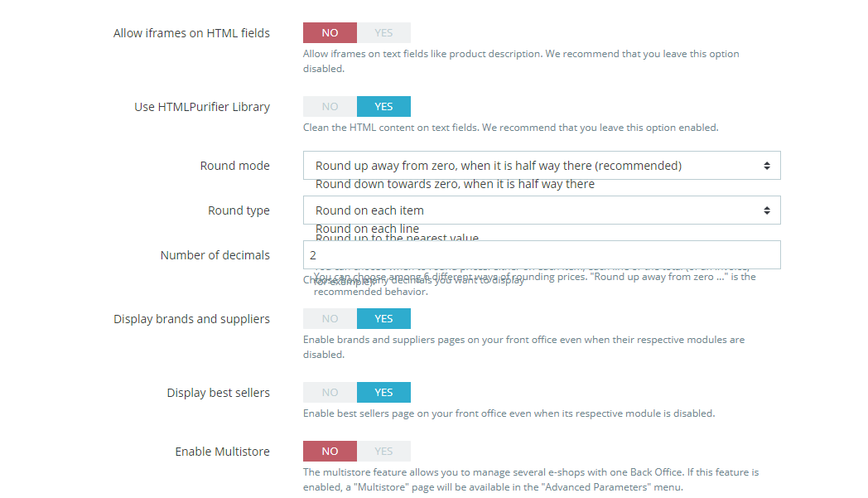Choose 'Round down towards zero' option
Screen dimensions: 868x498
[455, 185]
